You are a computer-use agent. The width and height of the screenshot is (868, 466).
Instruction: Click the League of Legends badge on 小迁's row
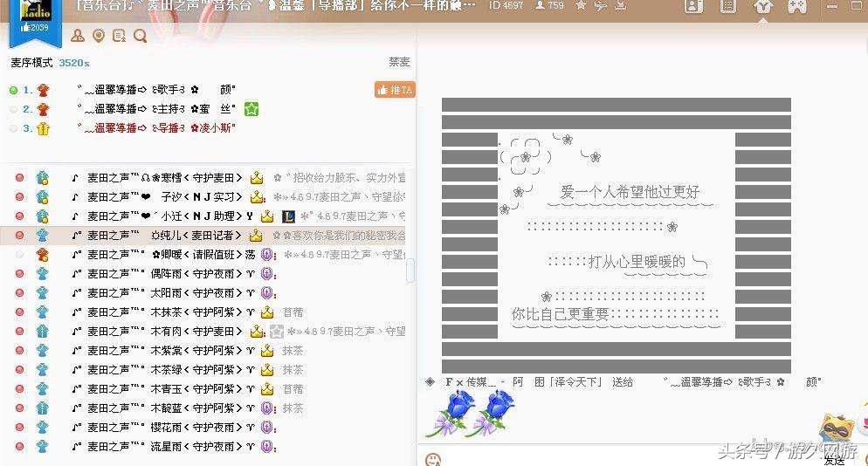pyautogui.click(x=288, y=216)
